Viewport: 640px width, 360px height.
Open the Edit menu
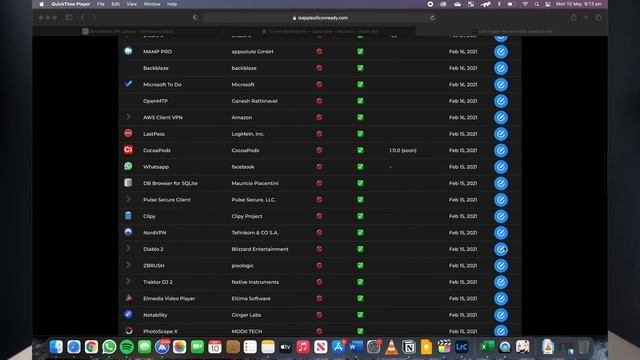tap(116, 4)
